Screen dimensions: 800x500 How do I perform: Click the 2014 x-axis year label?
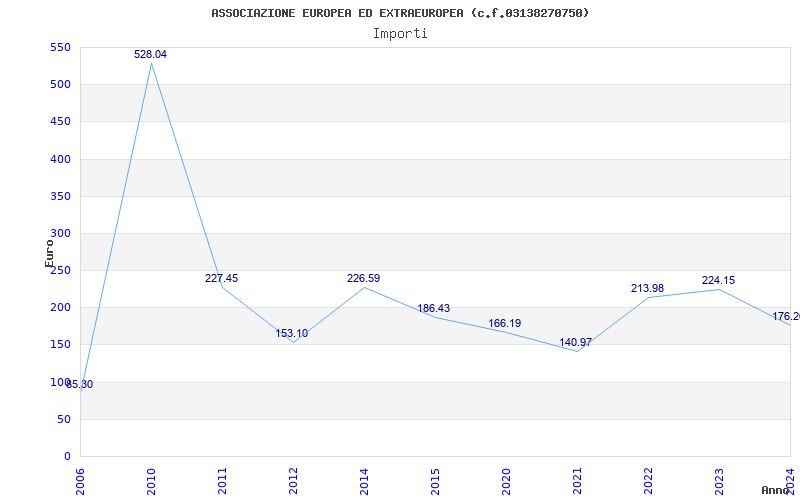pyautogui.click(x=364, y=482)
